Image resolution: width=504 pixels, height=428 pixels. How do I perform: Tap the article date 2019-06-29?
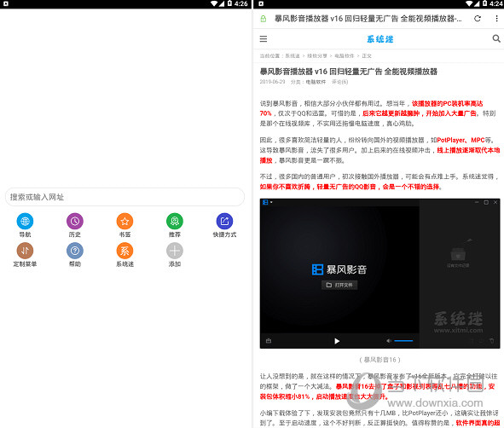point(272,82)
